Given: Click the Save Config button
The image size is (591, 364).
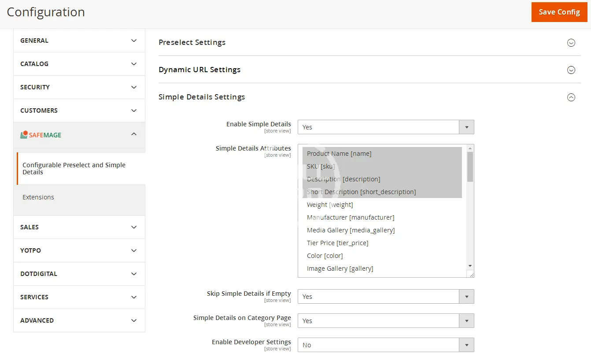Looking at the screenshot, I should pos(559,12).
